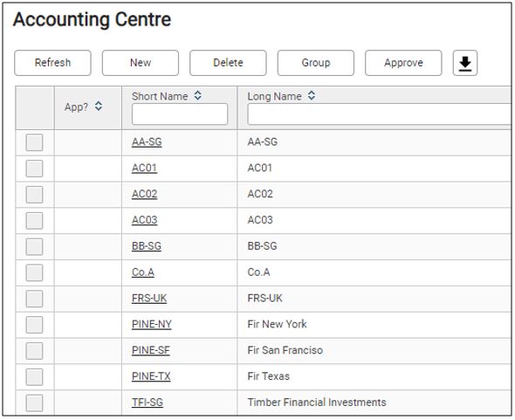
Task: Check the box beside PINE-NY
Action: coord(35,325)
